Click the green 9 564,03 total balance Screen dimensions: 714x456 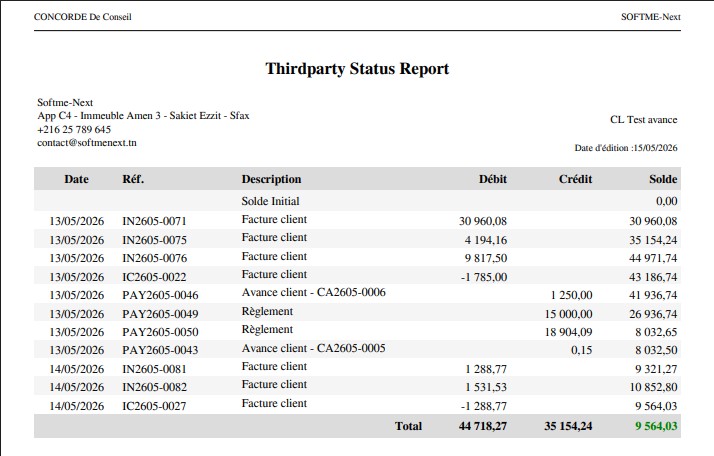656,426
